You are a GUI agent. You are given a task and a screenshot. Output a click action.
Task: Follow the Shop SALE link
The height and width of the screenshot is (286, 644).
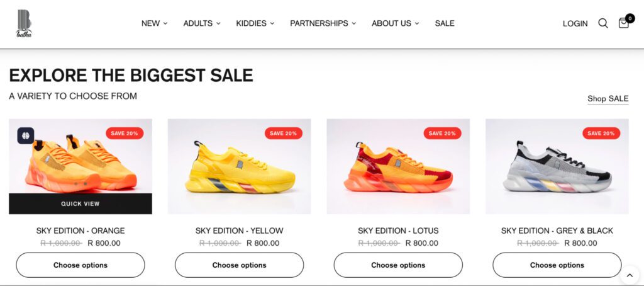pos(608,98)
